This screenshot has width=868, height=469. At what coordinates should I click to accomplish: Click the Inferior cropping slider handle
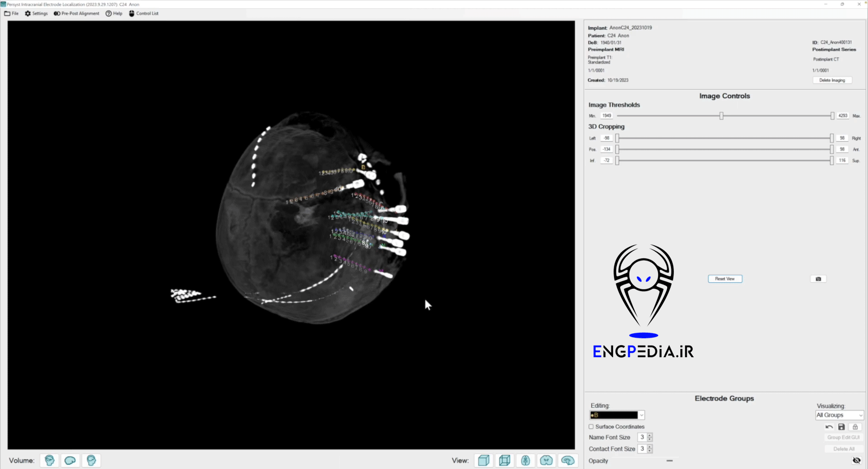click(617, 161)
